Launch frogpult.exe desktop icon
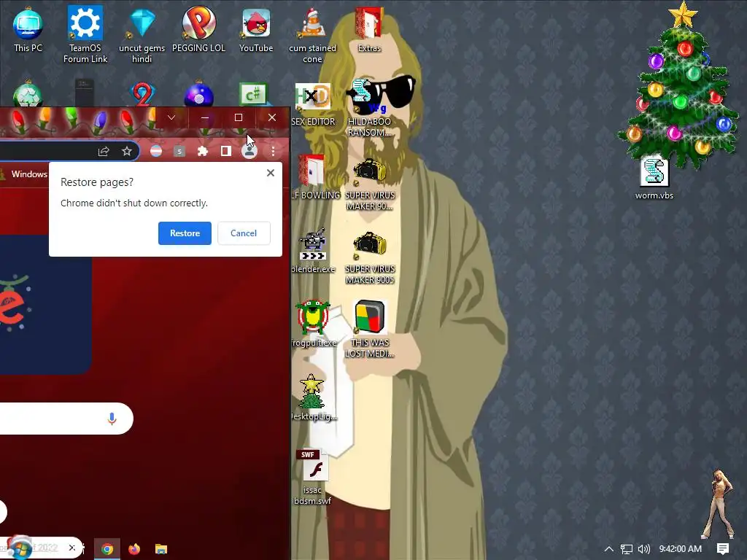The width and height of the screenshot is (747, 560). tap(313, 323)
